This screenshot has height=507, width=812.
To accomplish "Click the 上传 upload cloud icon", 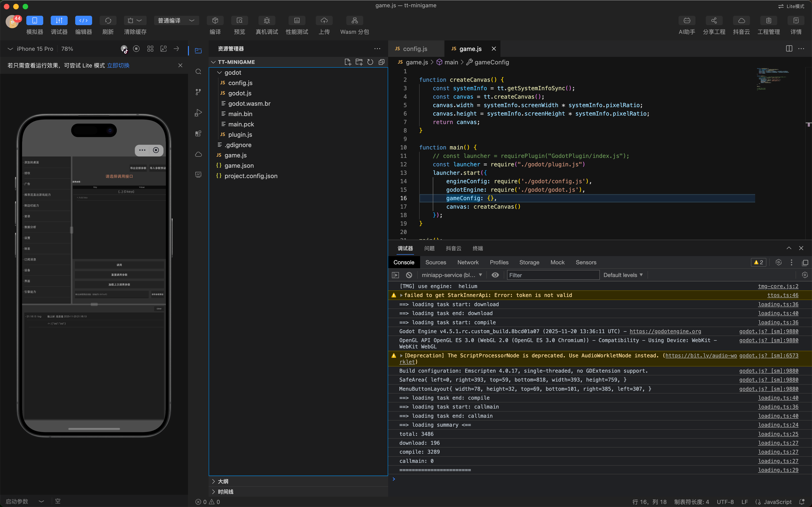I will pos(324,20).
